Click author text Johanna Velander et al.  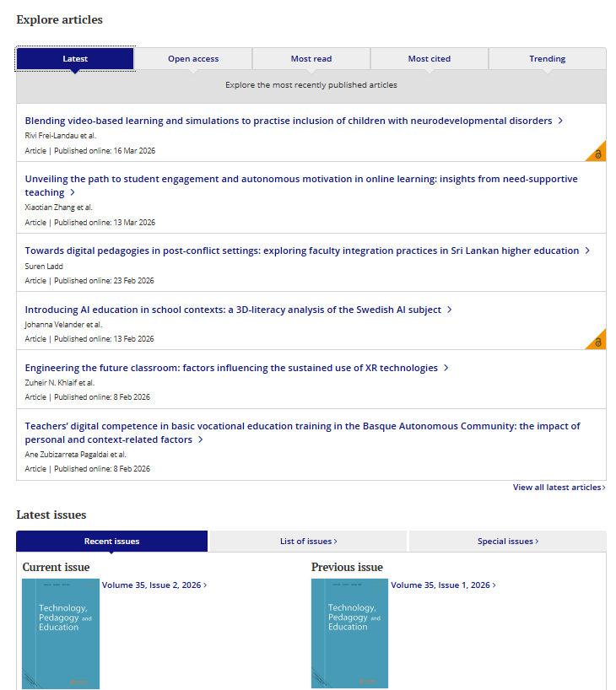tap(63, 324)
